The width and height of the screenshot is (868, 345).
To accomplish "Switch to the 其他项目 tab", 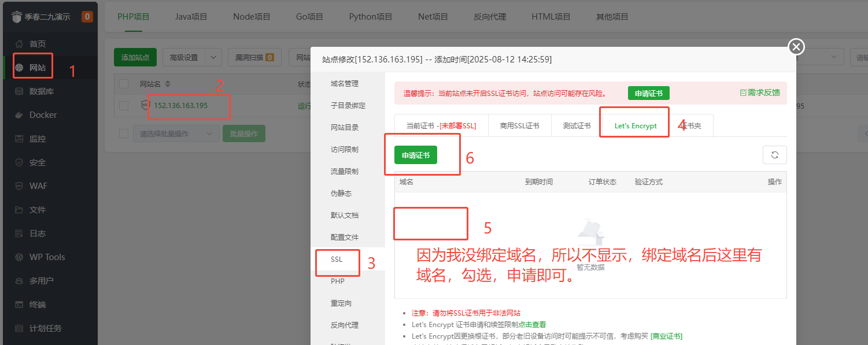I will [612, 17].
